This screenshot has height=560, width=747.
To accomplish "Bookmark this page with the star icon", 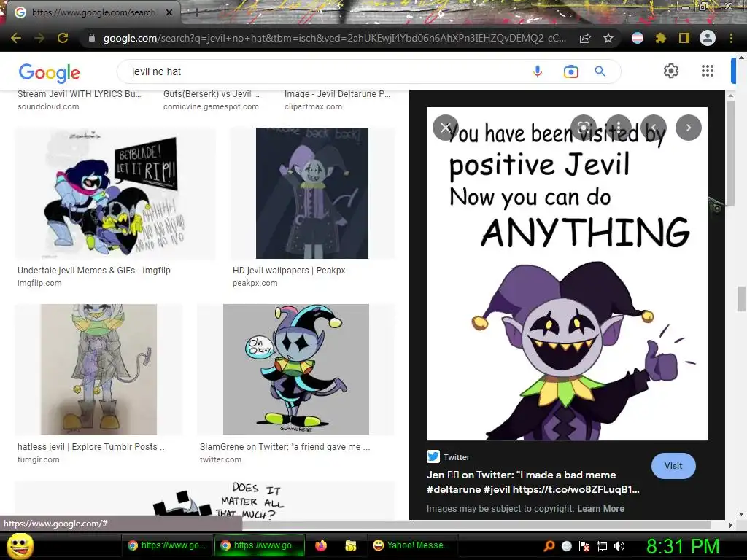I will tap(608, 38).
